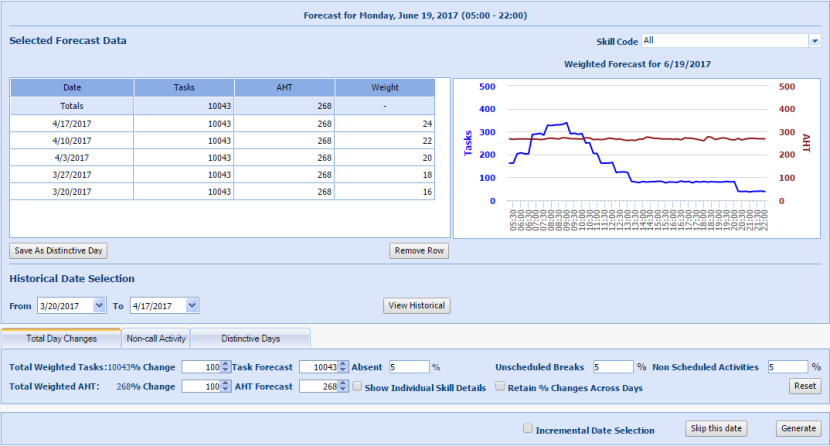This screenshot has width=830, height=446.
Task: Click the Generate button
Action: (x=798, y=428)
